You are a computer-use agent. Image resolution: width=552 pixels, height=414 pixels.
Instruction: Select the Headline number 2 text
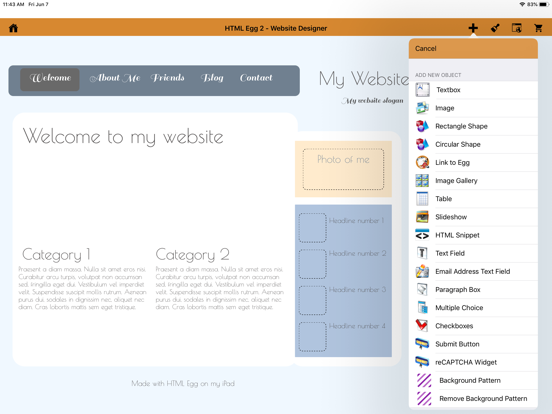(358, 253)
